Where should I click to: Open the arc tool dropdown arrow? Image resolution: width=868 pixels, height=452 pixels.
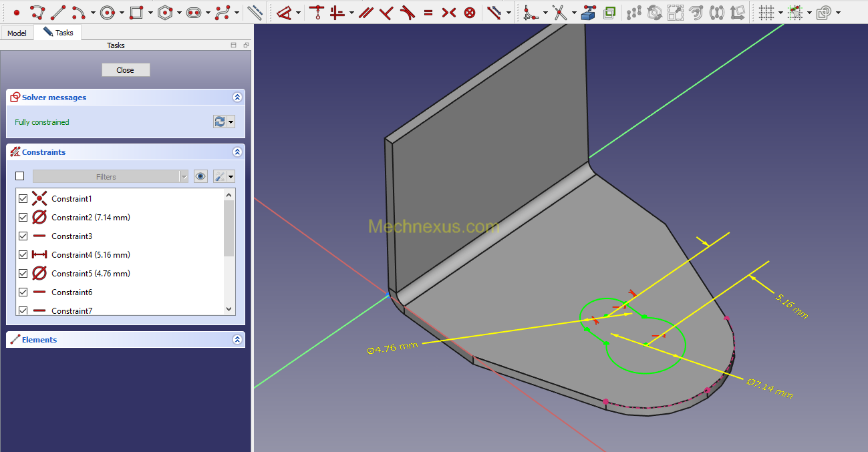click(x=92, y=13)
